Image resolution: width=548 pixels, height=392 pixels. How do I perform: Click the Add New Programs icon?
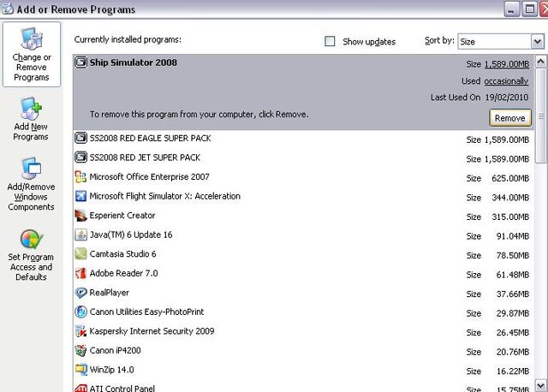pyautogui.click(x=31, y=109)
